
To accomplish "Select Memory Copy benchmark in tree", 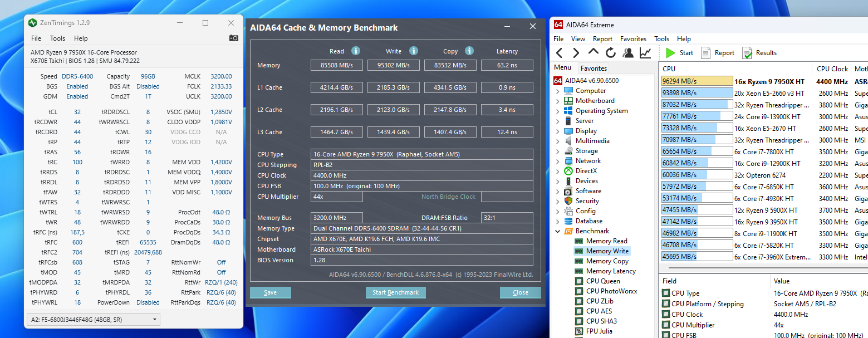I will tap(607, 261).
